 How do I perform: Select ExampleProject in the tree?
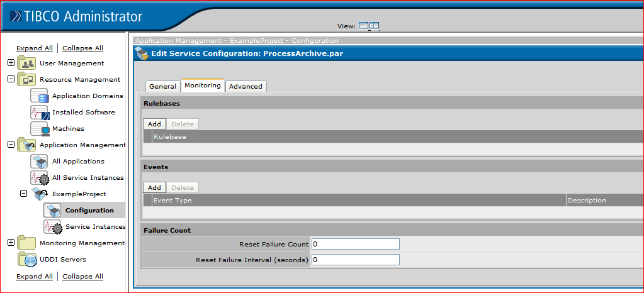click(79, 194)
